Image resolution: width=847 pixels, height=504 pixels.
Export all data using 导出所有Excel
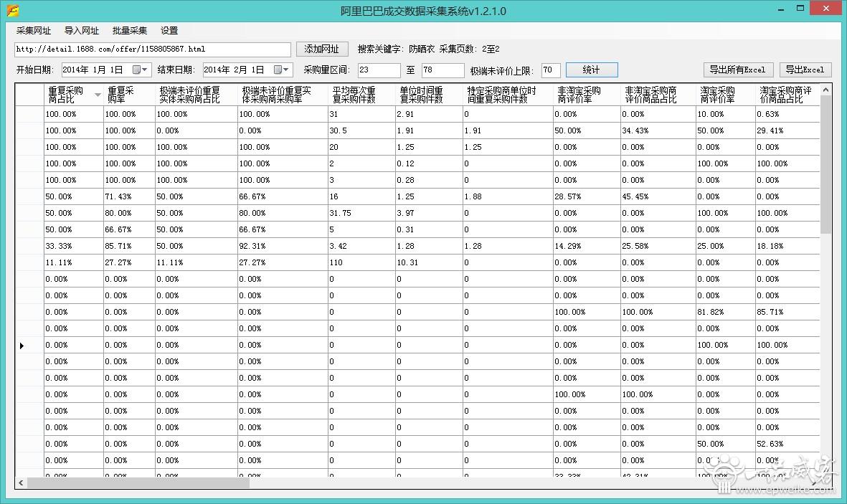(x=738, y=70)
